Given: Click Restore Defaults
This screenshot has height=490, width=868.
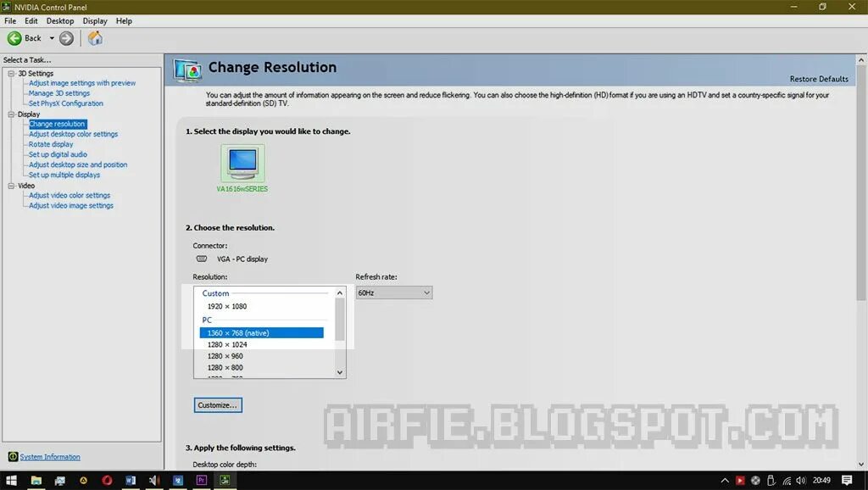Looking at the screenshot, I should [x=819, y=79].
